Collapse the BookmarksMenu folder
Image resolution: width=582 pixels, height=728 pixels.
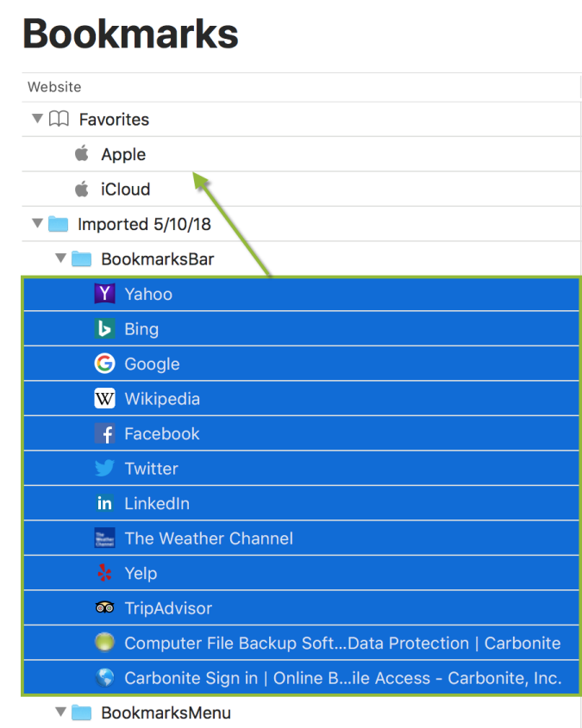click(60, 712)
